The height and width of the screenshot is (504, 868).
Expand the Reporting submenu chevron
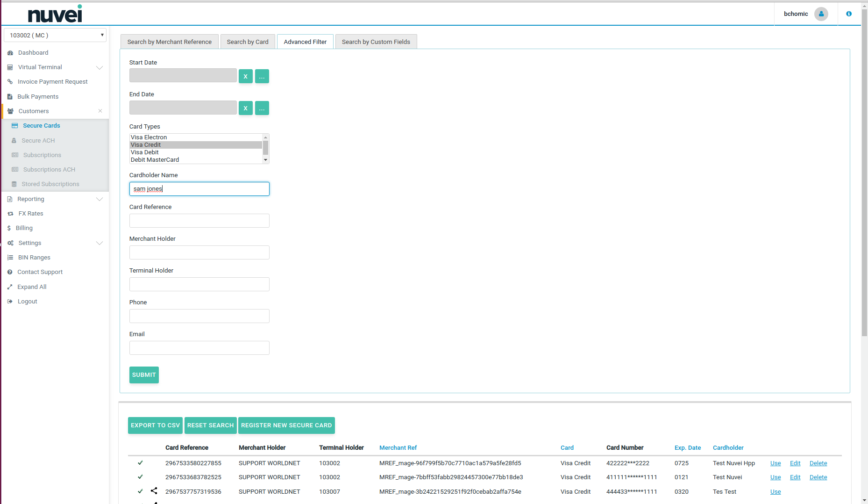pyautogui.click(x=100, y=199)
